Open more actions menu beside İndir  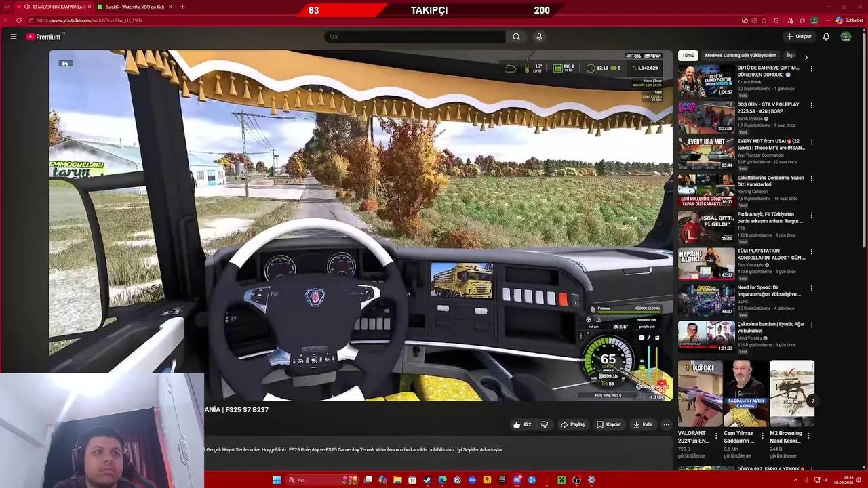[x=666, y=424]
